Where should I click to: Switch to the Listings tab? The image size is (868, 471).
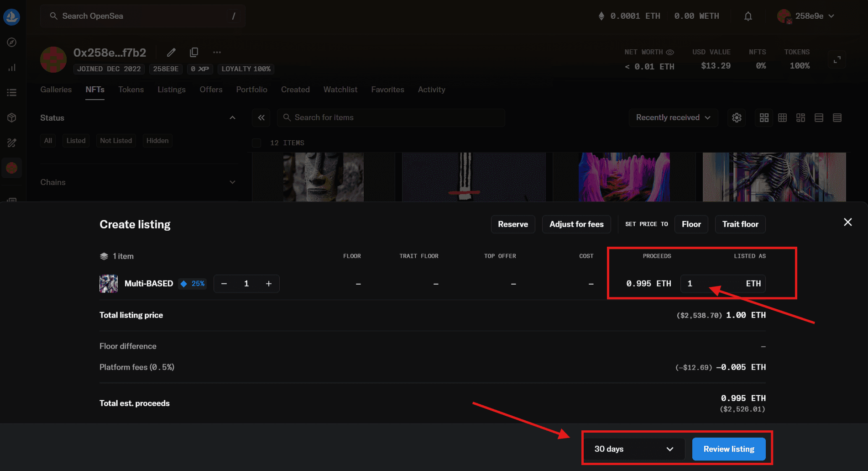point(172,90)
